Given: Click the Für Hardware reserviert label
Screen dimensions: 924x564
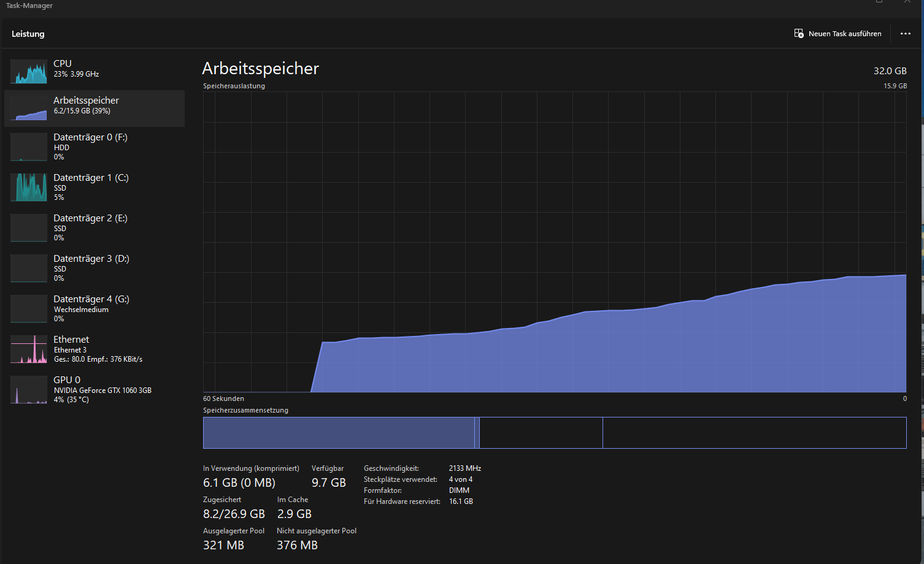Looking at the screenshot, I should (402, 501).
